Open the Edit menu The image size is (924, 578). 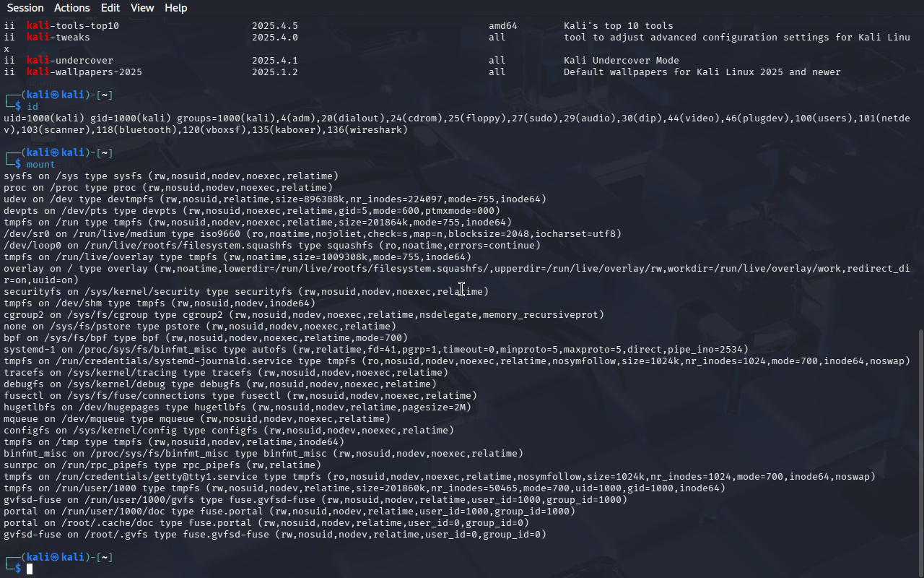tap(110, 8)
